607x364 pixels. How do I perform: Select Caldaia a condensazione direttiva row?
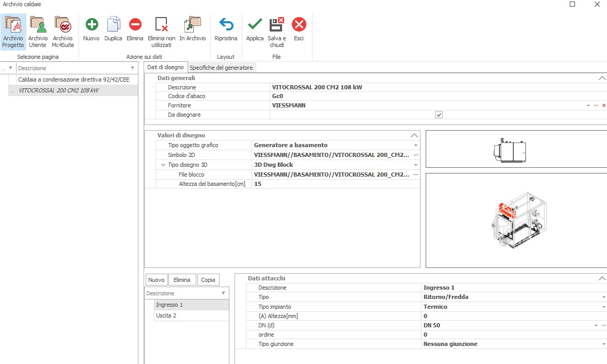[x=73, y=80]
